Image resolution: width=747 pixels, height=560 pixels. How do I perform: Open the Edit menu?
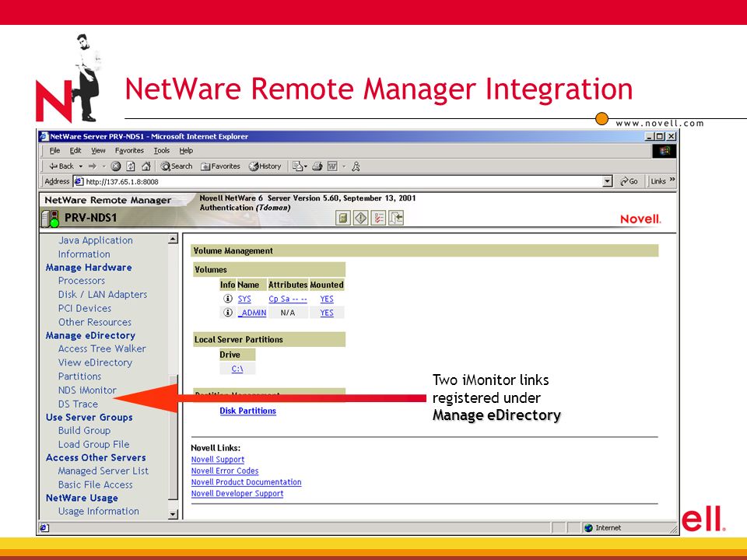tap(75, 150)
